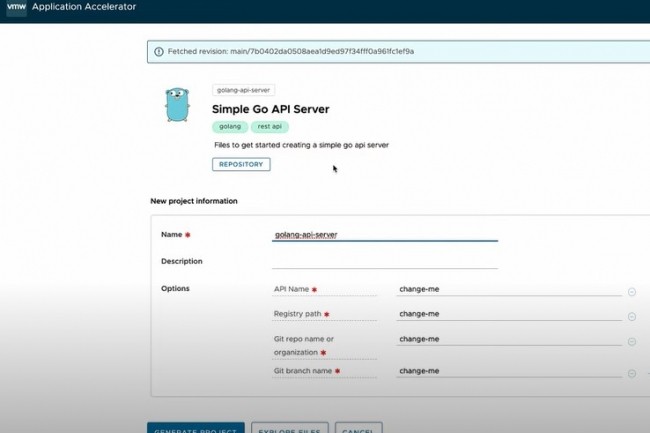The width and height of the screenshot is (650, 433).
Task: Click the Go gopher mascot image
Action: [x=177, y=104]
